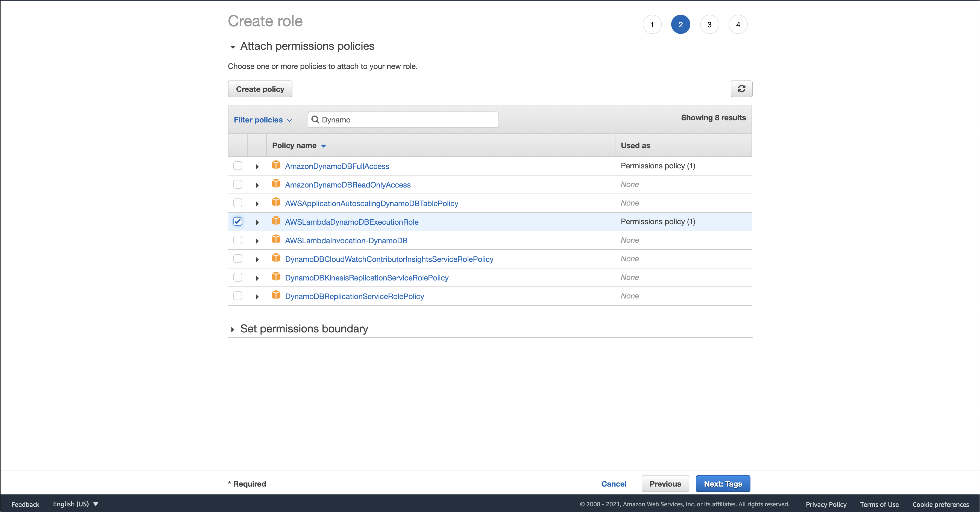
Task: Click the box icon beside AWSApplicationAutoscalingDynamoDBTablePolicy
Action: [276, 203]
